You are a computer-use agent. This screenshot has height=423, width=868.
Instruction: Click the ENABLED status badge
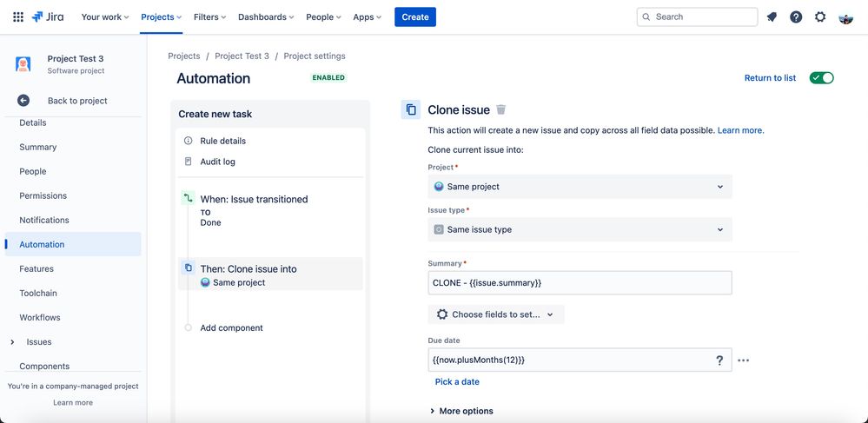328,78
